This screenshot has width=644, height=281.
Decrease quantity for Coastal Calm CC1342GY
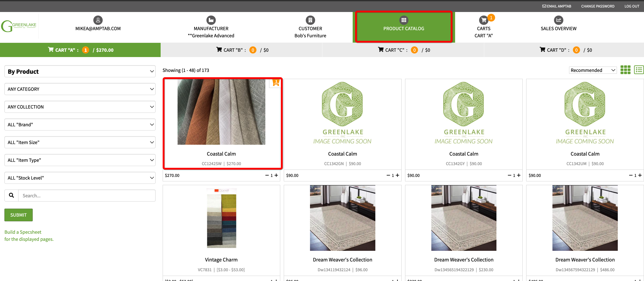(509, 175)
